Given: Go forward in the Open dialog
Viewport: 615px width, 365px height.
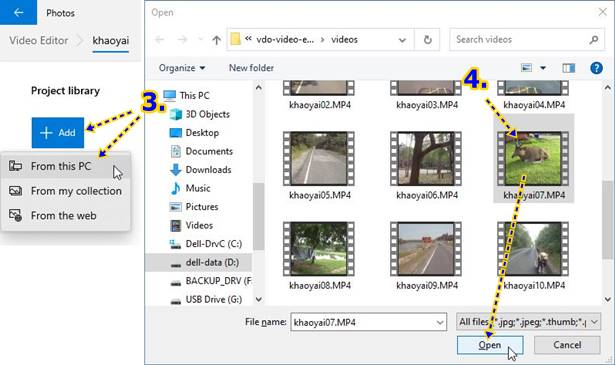Looking at the screenshot, I should tap(182, 40).
